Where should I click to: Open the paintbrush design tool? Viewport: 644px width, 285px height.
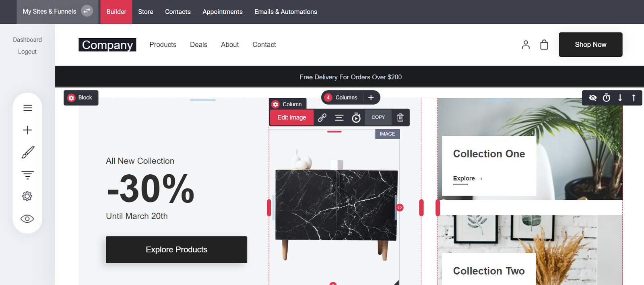(27, 152)
